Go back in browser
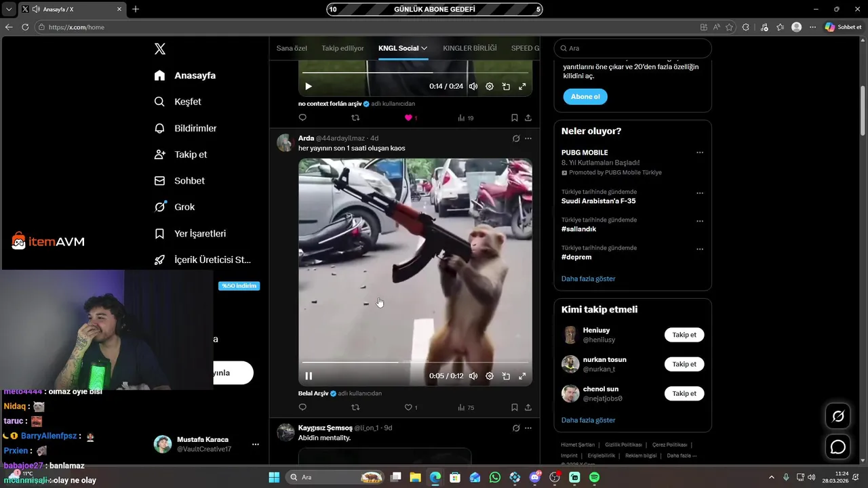Screen dimensions: 868x488 pos(9,27)
